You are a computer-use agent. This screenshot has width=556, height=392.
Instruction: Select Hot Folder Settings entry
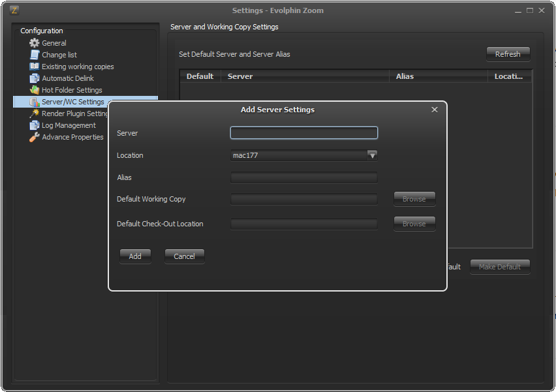(x=72, y=89)
